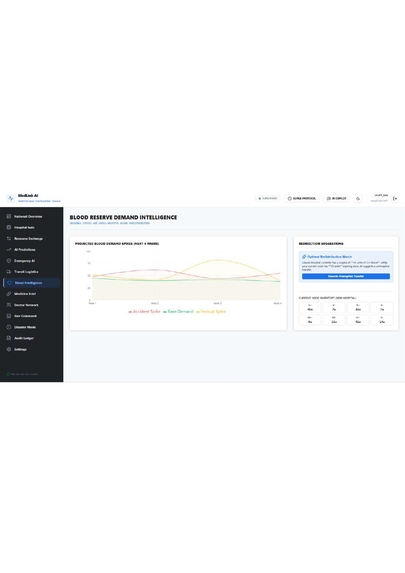
Task: Click the Blood Reserve Demand Intelligence heading
Action: click(123, 217)
